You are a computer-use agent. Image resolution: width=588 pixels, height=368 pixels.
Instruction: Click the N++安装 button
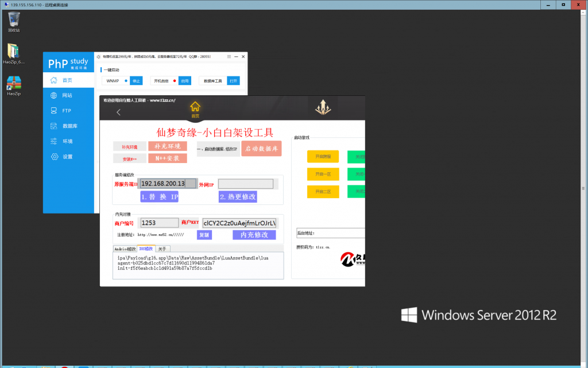point(168,158)
